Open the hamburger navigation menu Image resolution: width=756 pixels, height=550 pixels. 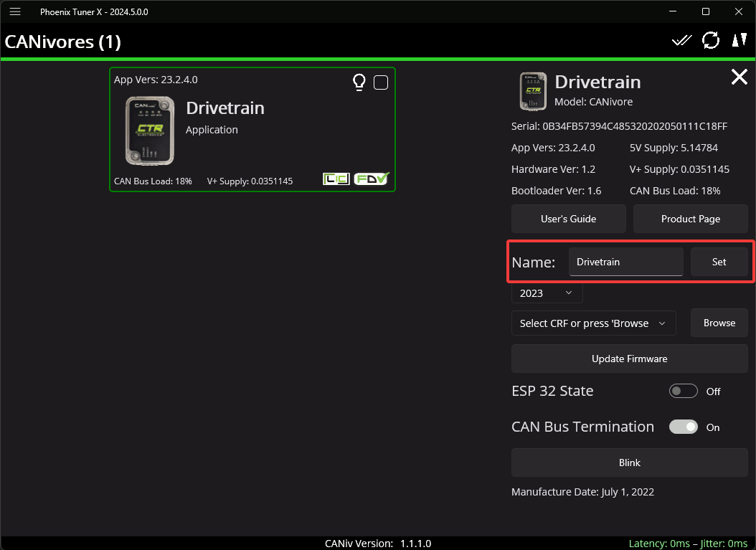click(15, 11)
